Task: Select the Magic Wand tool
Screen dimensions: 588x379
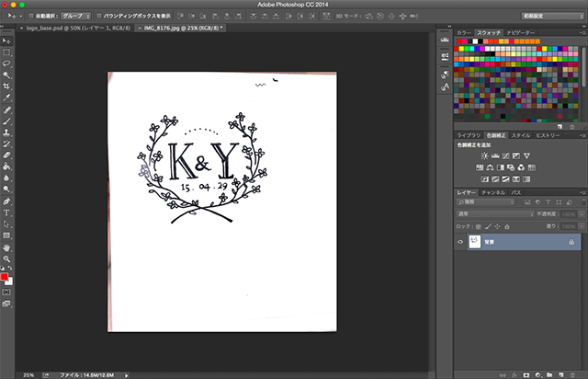Action: [6, 75]
